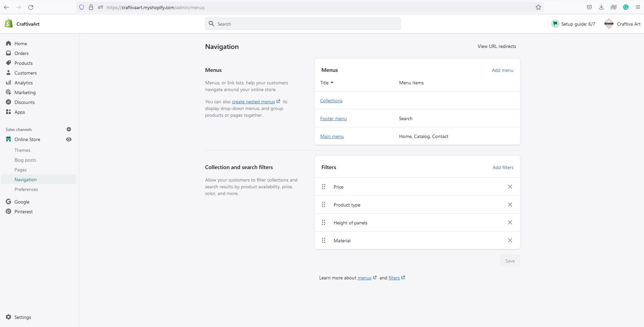
Task: Open the Setup guide 6/7 progress
Action: 573,24
